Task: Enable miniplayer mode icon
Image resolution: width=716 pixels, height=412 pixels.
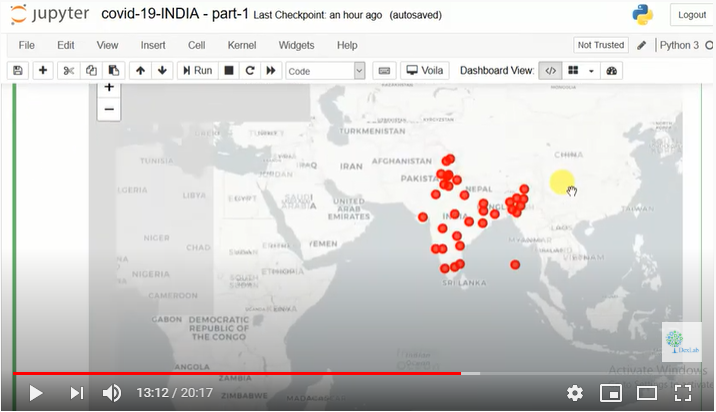Action: coord(611,393)
